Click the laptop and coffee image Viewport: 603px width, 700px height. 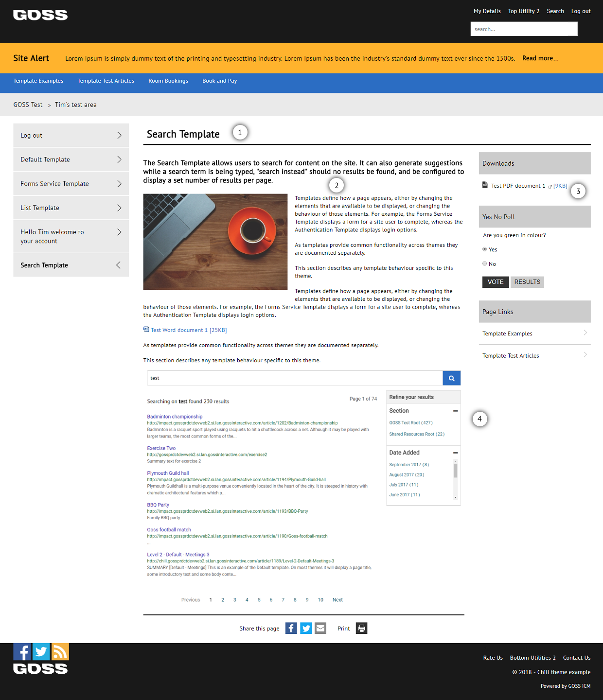[215, 242]
